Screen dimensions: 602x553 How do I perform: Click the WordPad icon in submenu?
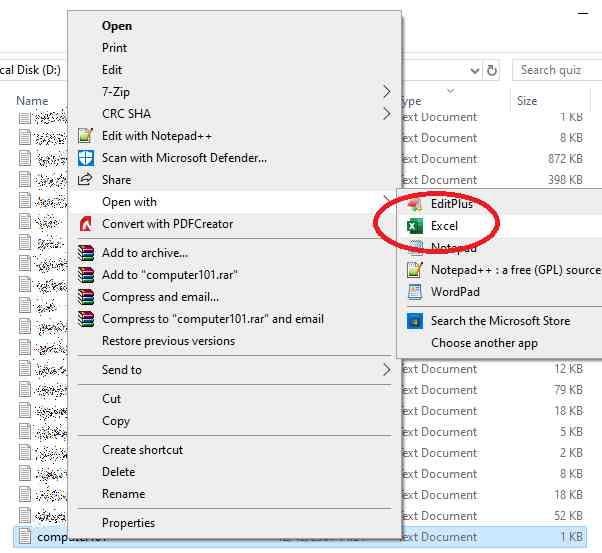click(414, 292)
